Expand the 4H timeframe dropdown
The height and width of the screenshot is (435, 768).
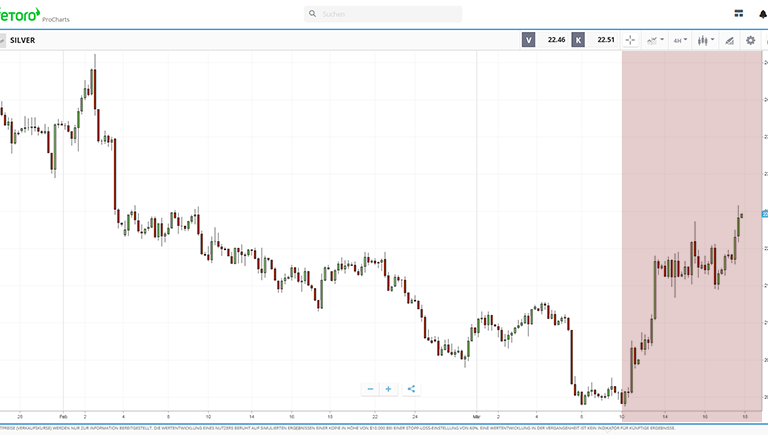pyautogui.click(x=680, y=40)
